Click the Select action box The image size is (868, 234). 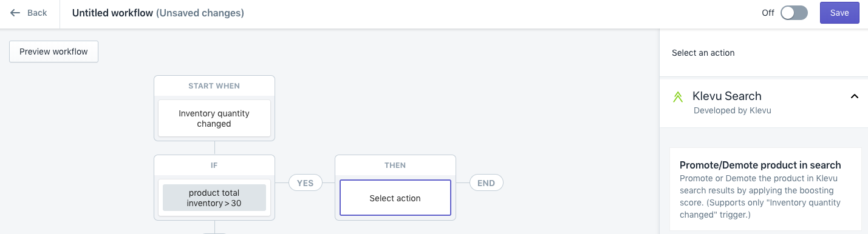click(x=395, y=198)
